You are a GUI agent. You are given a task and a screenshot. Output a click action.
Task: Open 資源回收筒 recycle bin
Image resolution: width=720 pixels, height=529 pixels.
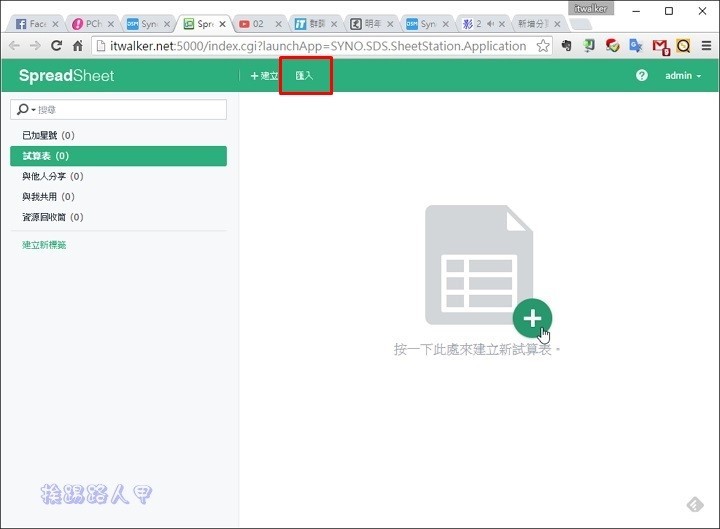tap(52, 217)
